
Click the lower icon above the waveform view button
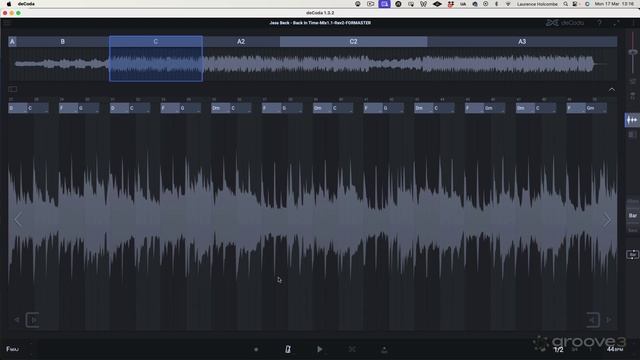tap(632, 96)
